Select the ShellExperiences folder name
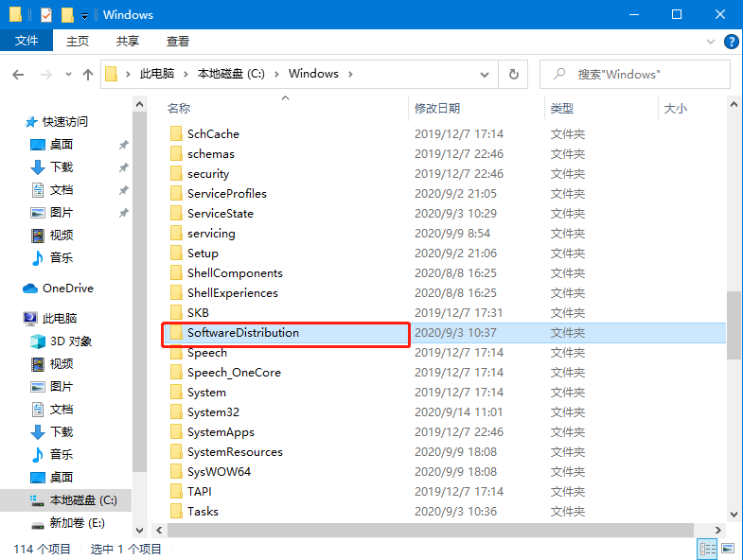 233,293
